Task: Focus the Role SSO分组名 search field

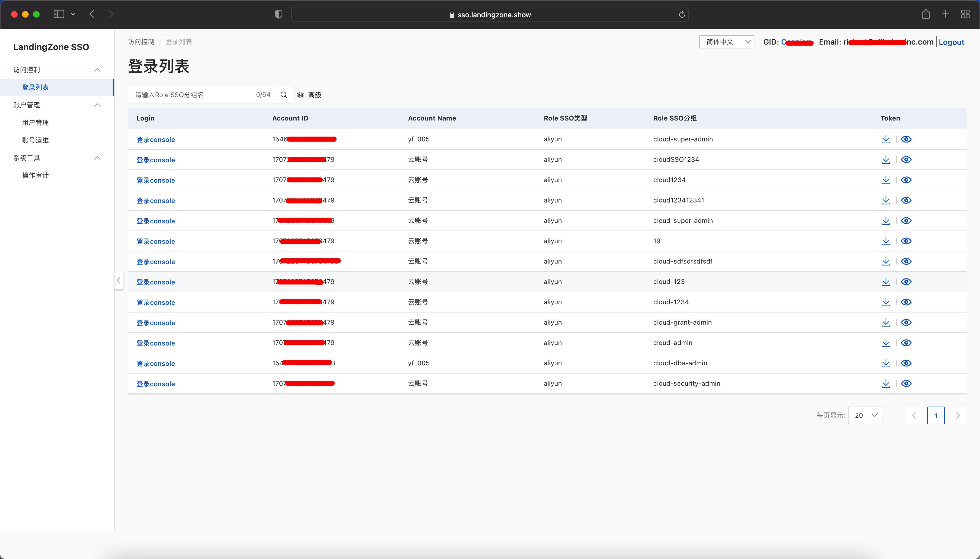Action: click(x=192, y=95)
